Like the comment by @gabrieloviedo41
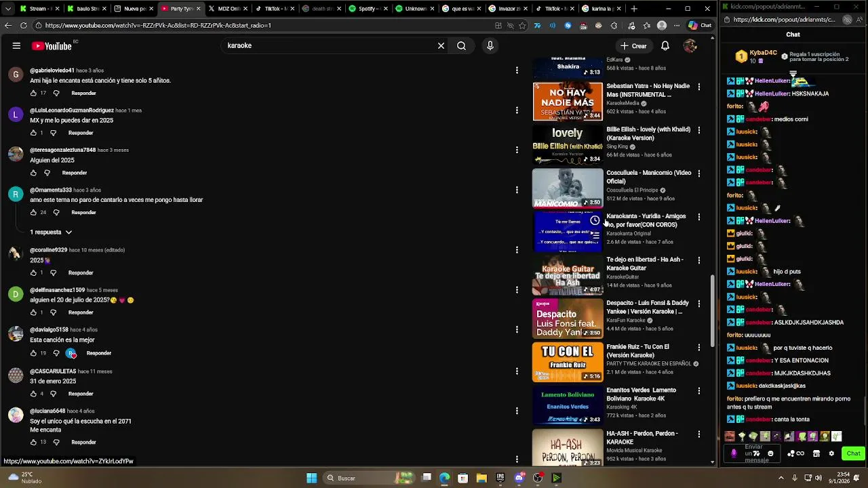 (33, 93)
